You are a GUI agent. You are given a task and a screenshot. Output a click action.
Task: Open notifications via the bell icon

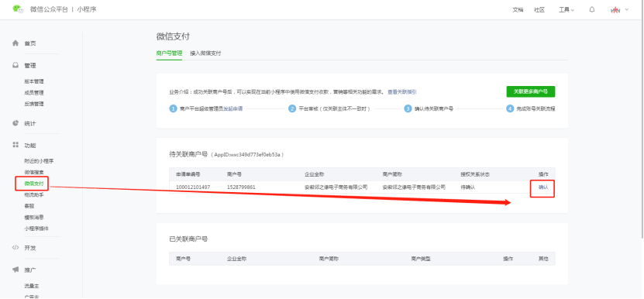[592, 9]
